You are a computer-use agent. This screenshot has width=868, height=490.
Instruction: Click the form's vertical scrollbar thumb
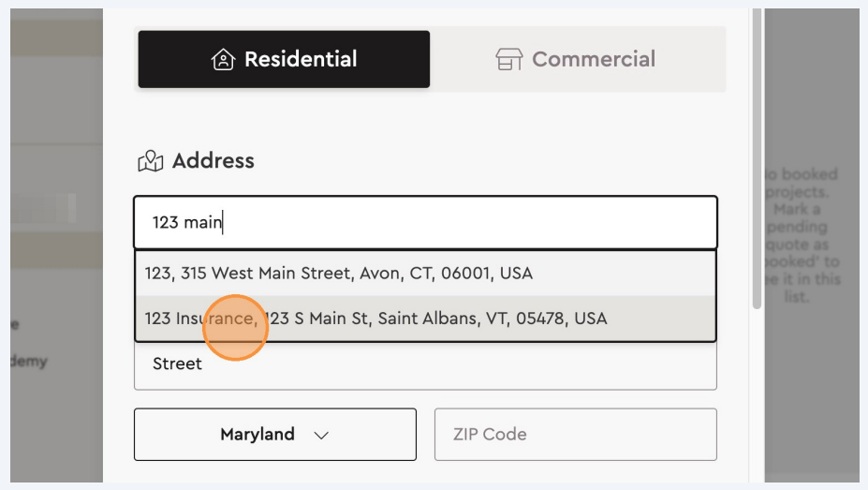(757, 159)
